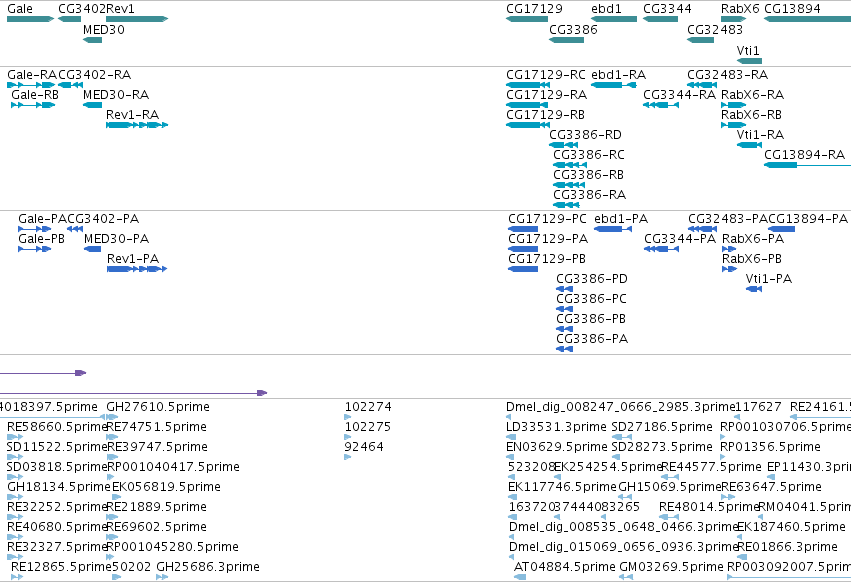Click the Vti1-RA transcript
Screen dimensions: 851x582
[749, 145]
